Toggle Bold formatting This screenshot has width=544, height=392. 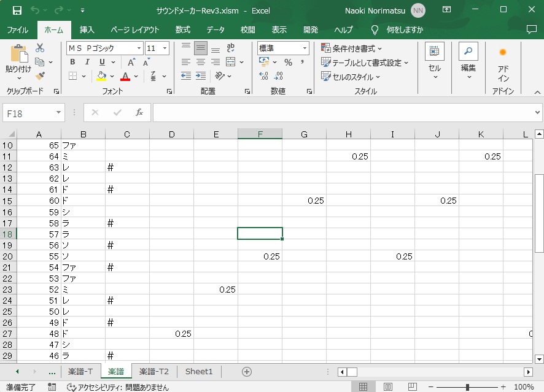72,62
